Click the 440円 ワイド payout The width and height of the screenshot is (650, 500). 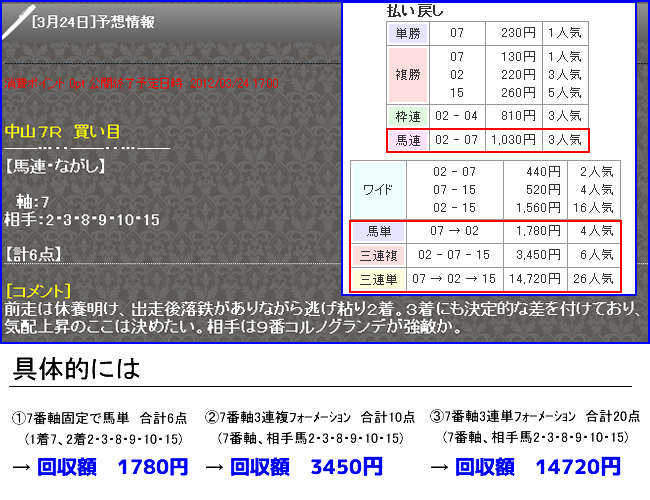(x=543, y=172)
